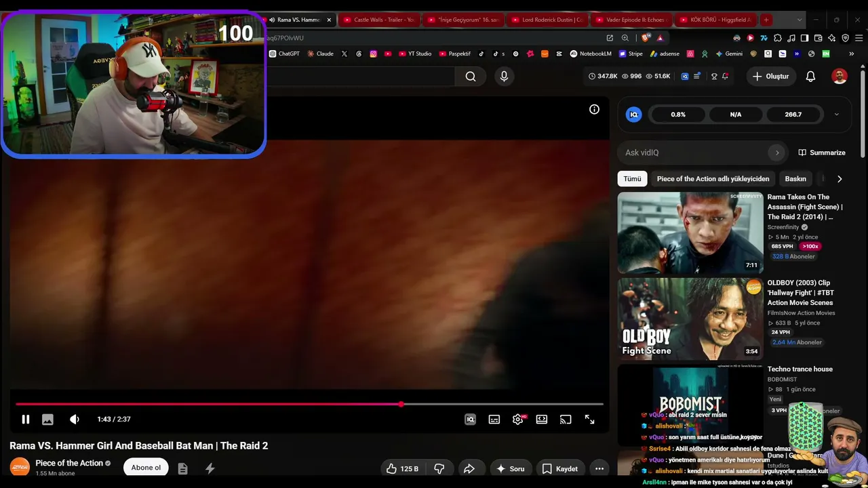Open the Stripe bookmark

(x=630, y=54)
